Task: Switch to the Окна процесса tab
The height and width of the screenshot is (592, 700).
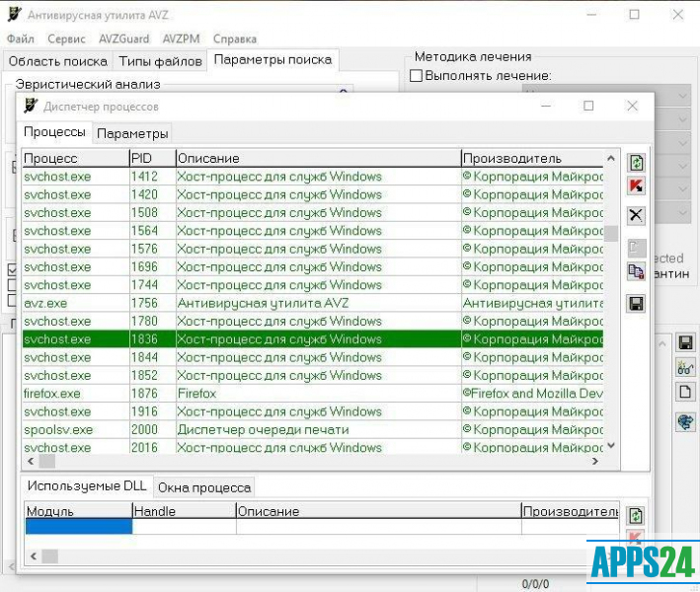Action: pyautogui.click(x=204, y=487)
